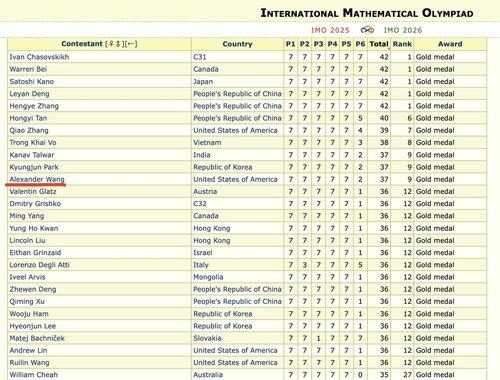Open the IMO 2025 link
The width and height of the screenshot is (500, 380).
pos(330,30)
